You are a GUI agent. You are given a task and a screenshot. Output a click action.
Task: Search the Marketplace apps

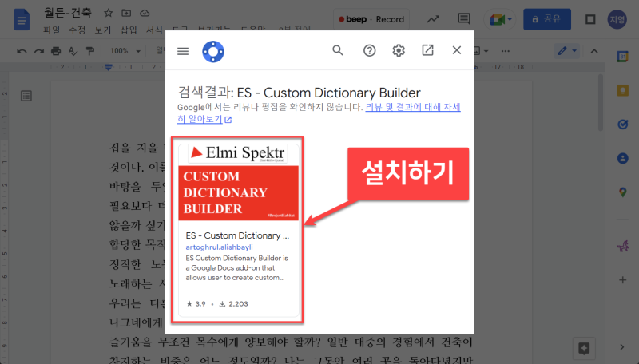337,50
